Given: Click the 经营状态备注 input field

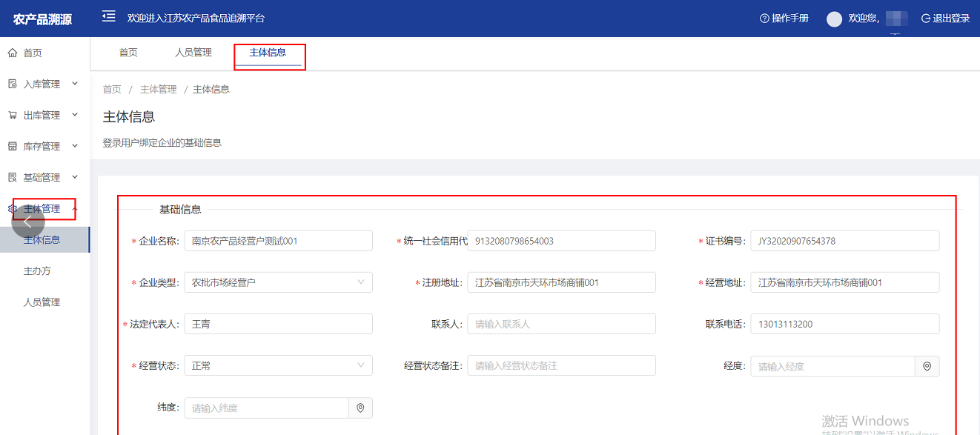Looking at the screenshot, I should (560, 366).
